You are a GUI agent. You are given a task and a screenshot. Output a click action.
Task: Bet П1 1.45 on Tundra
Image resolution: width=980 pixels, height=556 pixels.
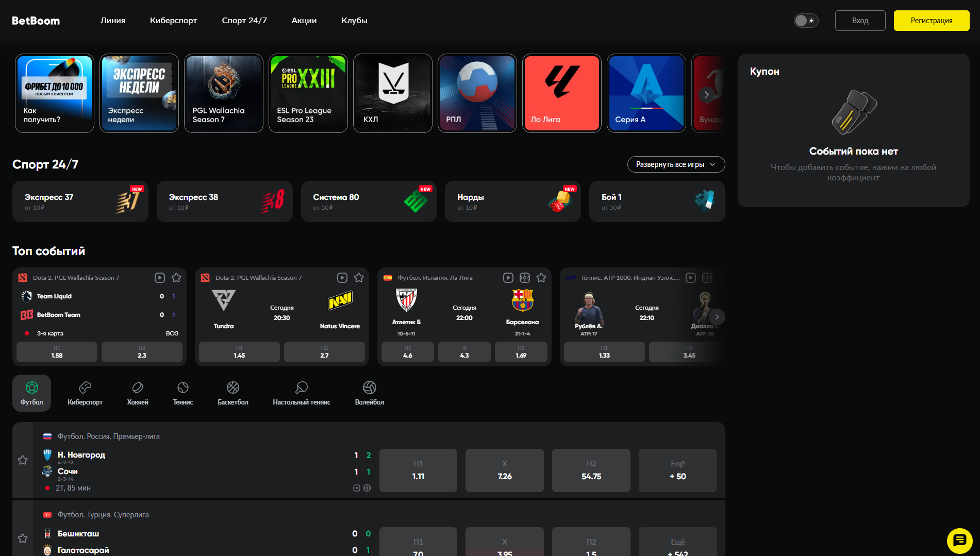click(x=239, y=352)
